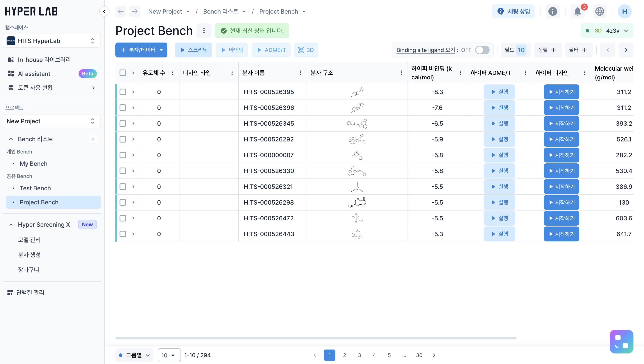Open the language globe icon
This screenshot has width=644, height=364.
[599, 11]
